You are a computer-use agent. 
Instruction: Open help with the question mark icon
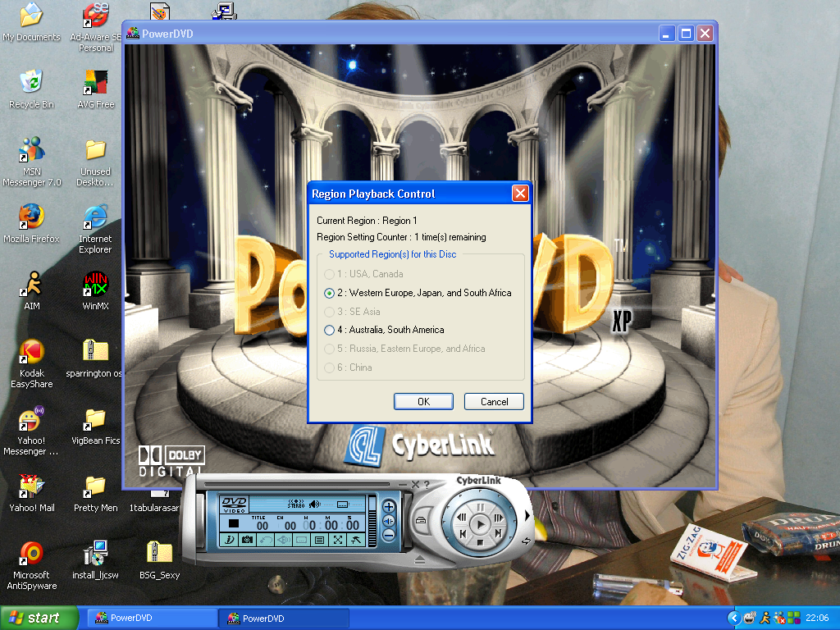pos(427,486)
